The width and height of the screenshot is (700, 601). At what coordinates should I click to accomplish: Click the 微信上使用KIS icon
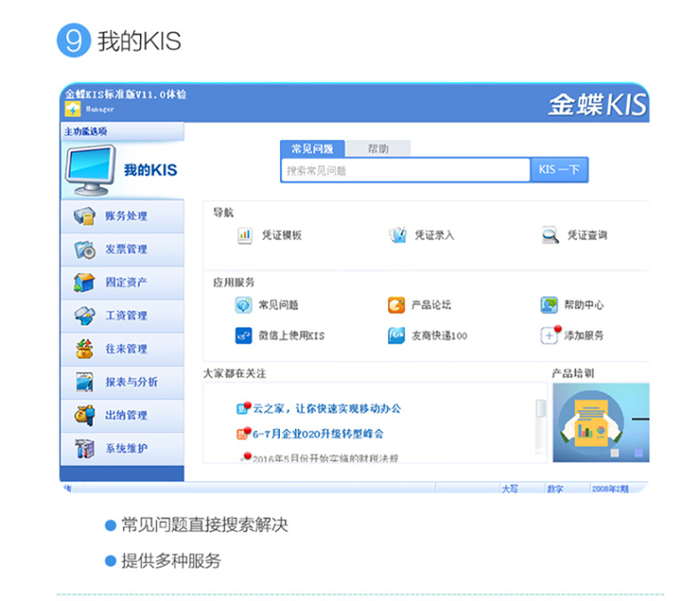[x=244, y=336]
